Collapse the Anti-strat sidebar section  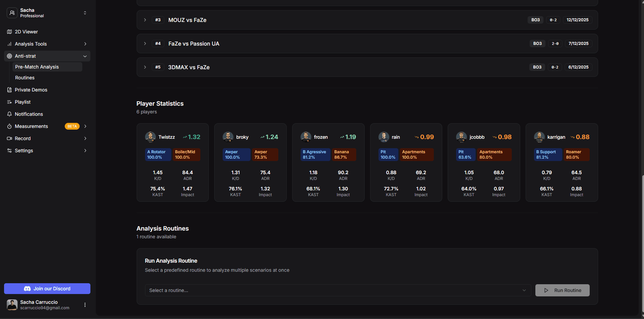(x=85, y=56)
